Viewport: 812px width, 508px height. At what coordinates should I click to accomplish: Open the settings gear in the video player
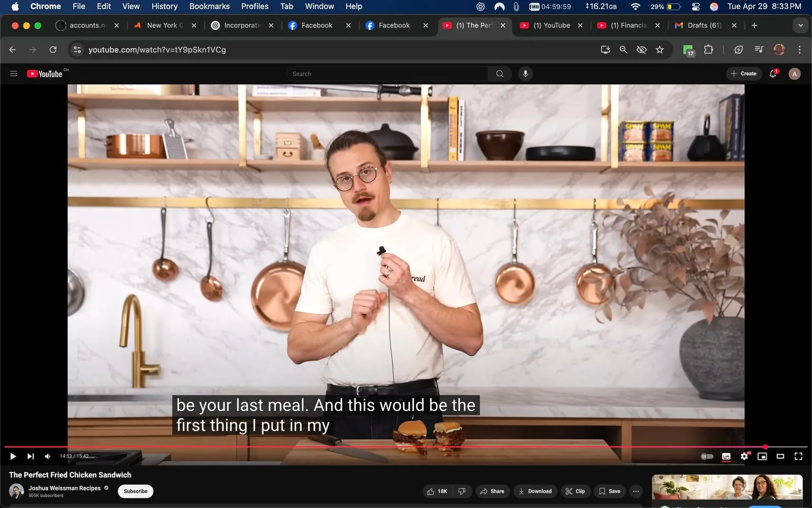(x=744, y=456)
